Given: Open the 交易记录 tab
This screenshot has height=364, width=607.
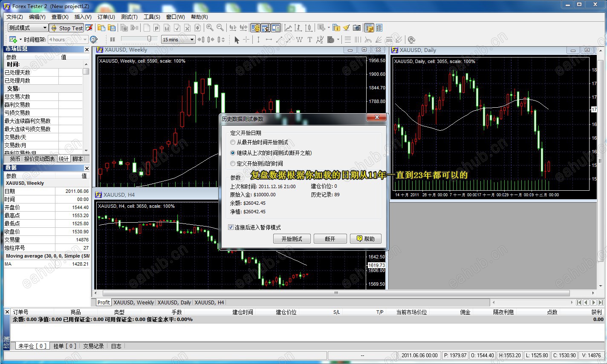Looking at the screenshot, I should 93,346.
